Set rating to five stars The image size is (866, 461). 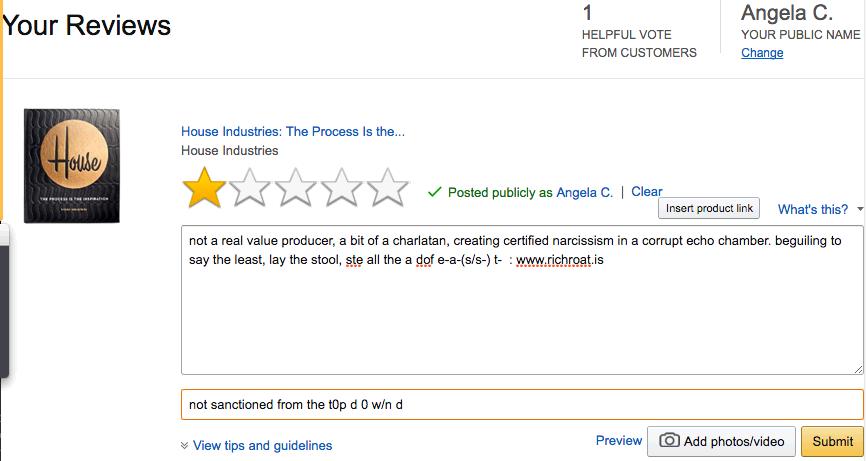388,188
